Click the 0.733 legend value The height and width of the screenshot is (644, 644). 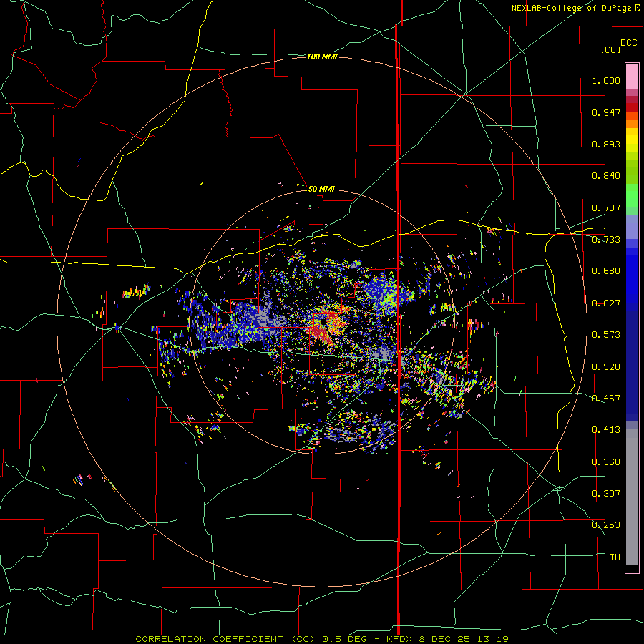(606, 240)
